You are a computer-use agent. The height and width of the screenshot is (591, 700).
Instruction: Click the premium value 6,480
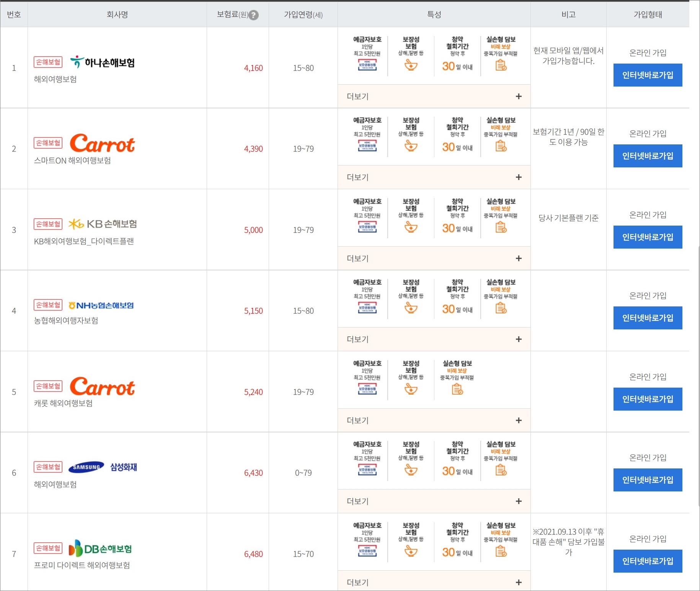[x=253, y=554]
